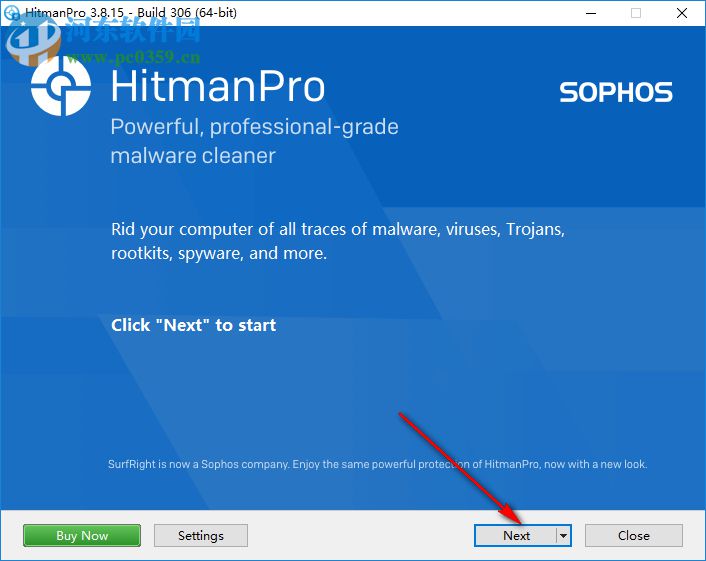Click the 'malware cleaner' tagline line

click(193, 156)
